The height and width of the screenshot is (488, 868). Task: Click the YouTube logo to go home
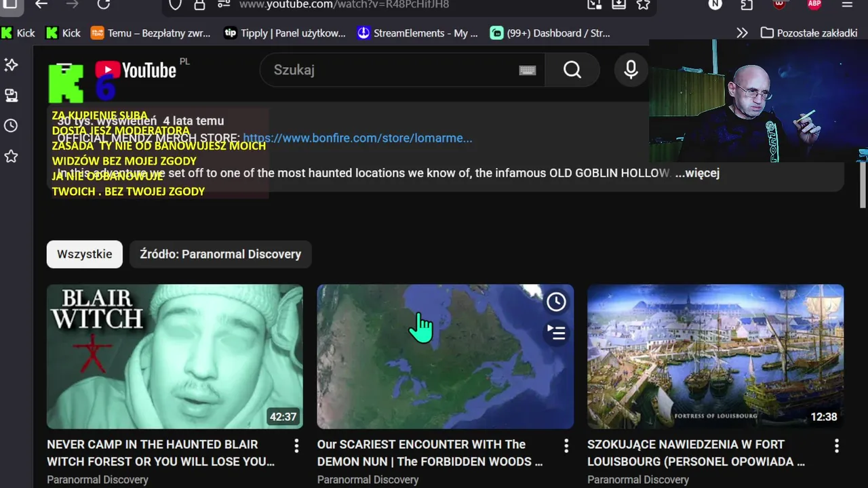136,70
